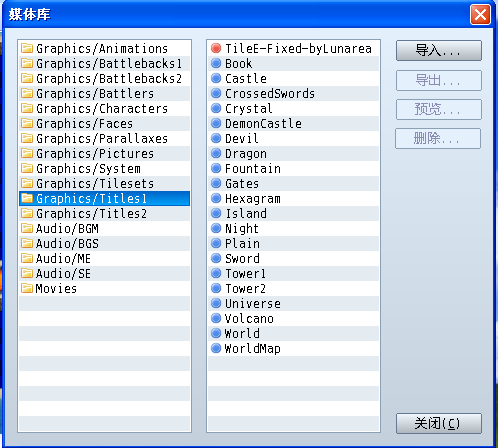Select Graphics/Tilesets folder name
498x448 pixels.
[x=95, y=184]
